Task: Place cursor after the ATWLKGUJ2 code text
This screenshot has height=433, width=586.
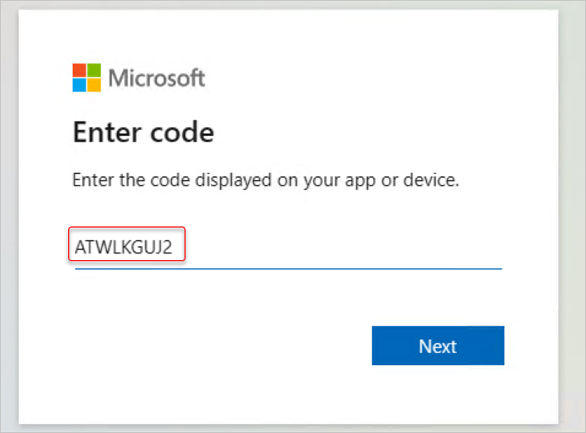Action: click(173, 247)
